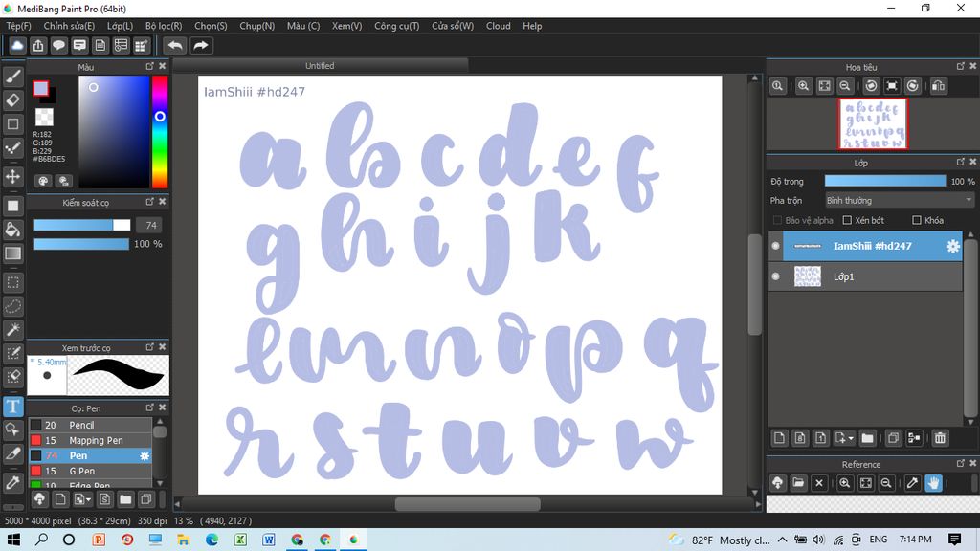
Task: Adjust the Độ trong layer opacity slider
Action: coord(885,181)
